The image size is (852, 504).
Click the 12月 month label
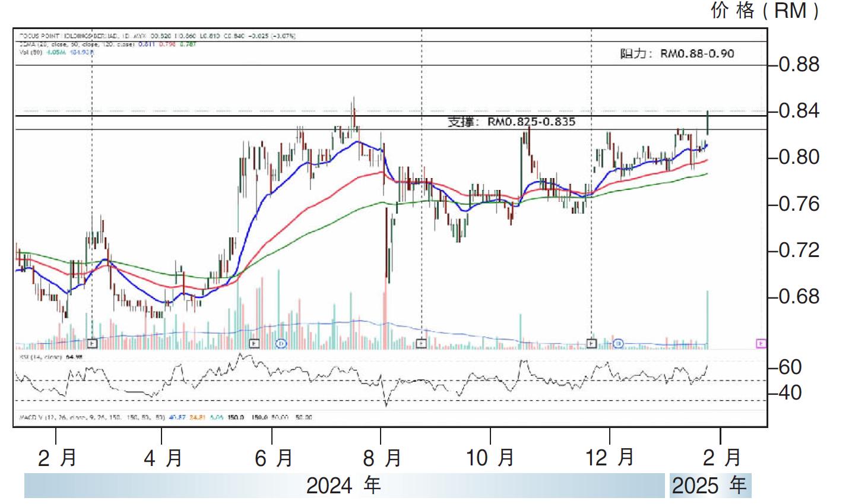pyautogui.click(x=610, y=458)
